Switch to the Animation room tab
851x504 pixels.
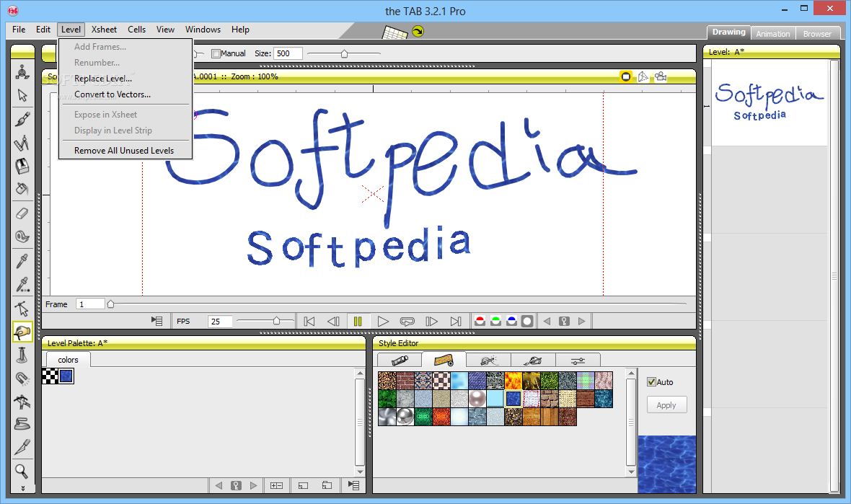[773, 34]
